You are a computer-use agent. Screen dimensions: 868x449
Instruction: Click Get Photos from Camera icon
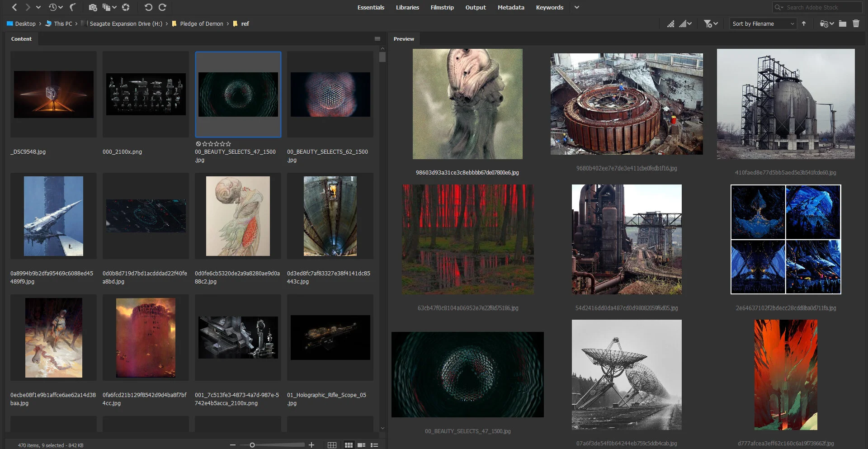click(x=93, y=7)
